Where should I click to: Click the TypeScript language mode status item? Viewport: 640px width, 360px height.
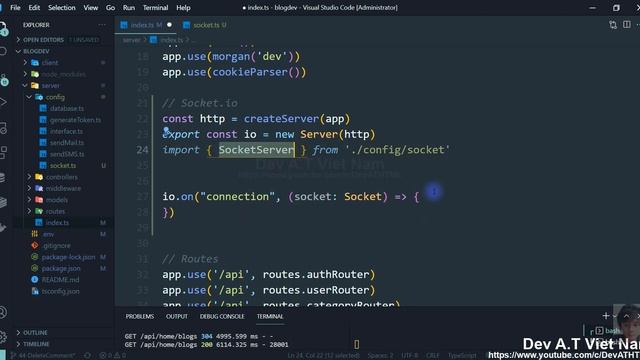[462, 356]
